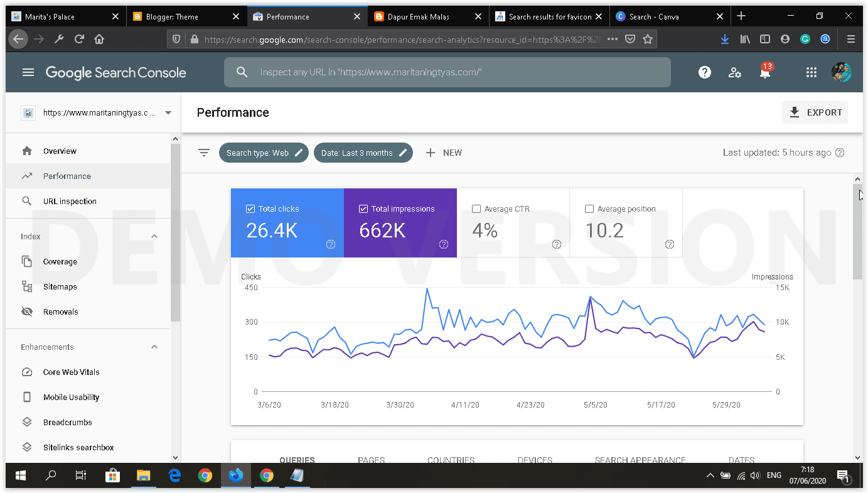Image resolution: width=868 pixels, height=493 pixels.
Task: Open the Firefox application menu
Action: 850,39
